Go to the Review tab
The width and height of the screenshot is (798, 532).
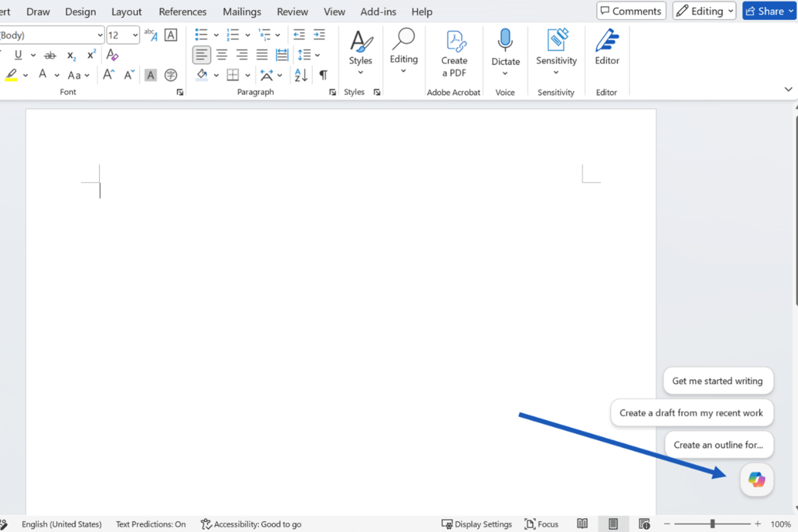click(x=292, y=12)
